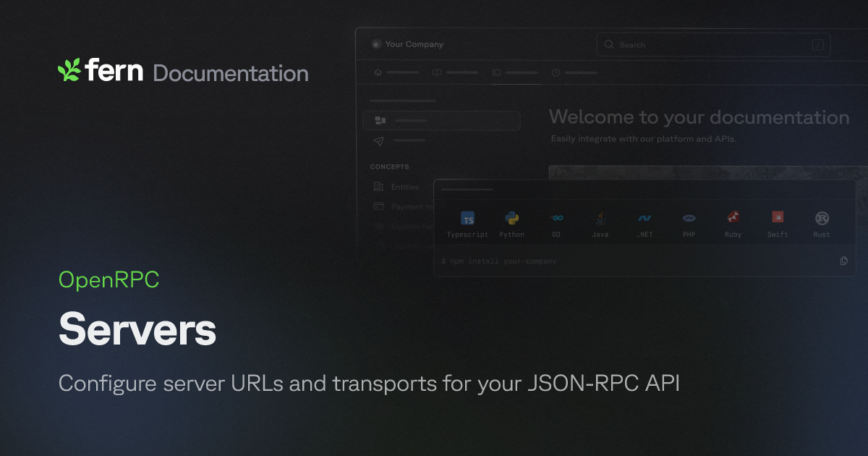Click the Your Company logo icon
868x456 pixels.
tap(375, 44)
